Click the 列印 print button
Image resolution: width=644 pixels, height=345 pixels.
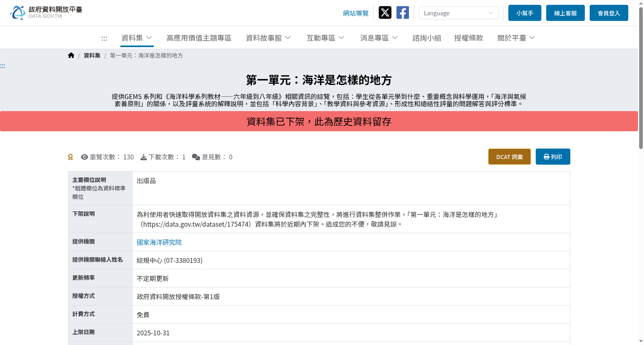553,157
